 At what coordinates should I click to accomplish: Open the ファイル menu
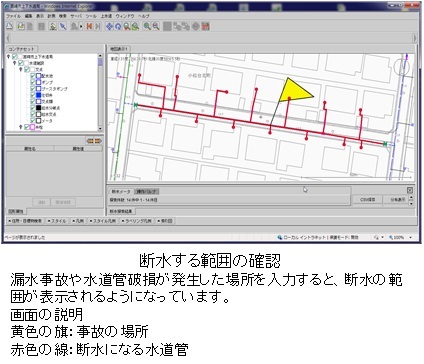pos(13,16)
